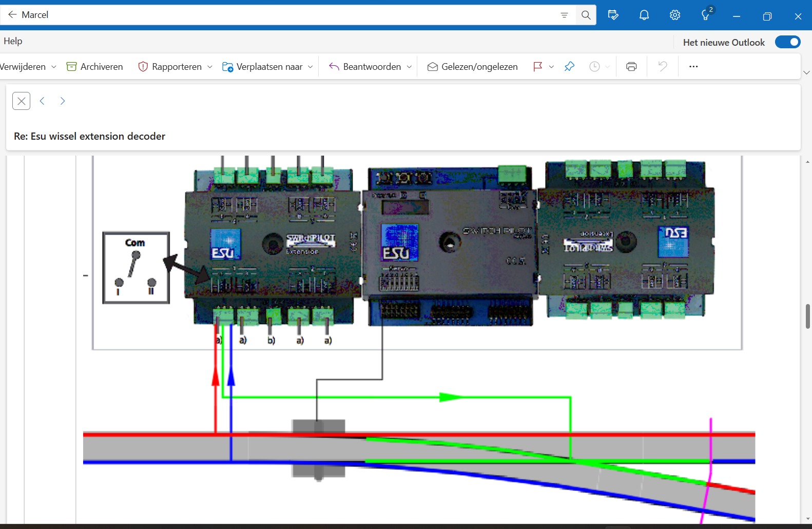Close the open email with X button
Screen dimensions: 812x529
click(x=21, y=101)
